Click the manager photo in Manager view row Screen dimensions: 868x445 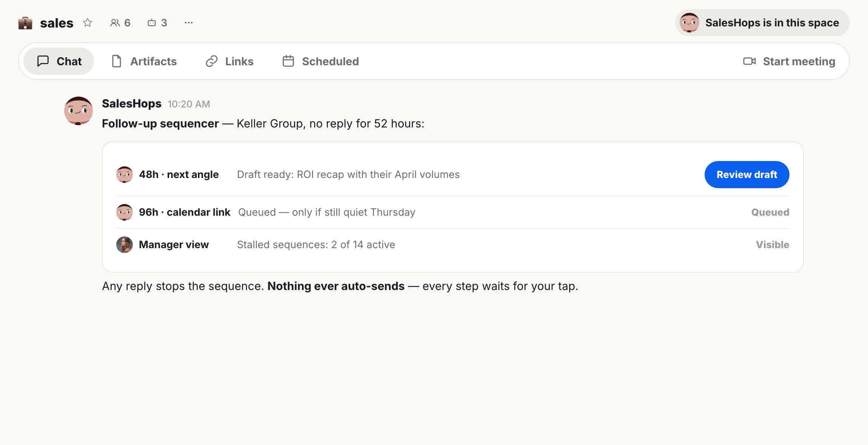coord(124,245)
